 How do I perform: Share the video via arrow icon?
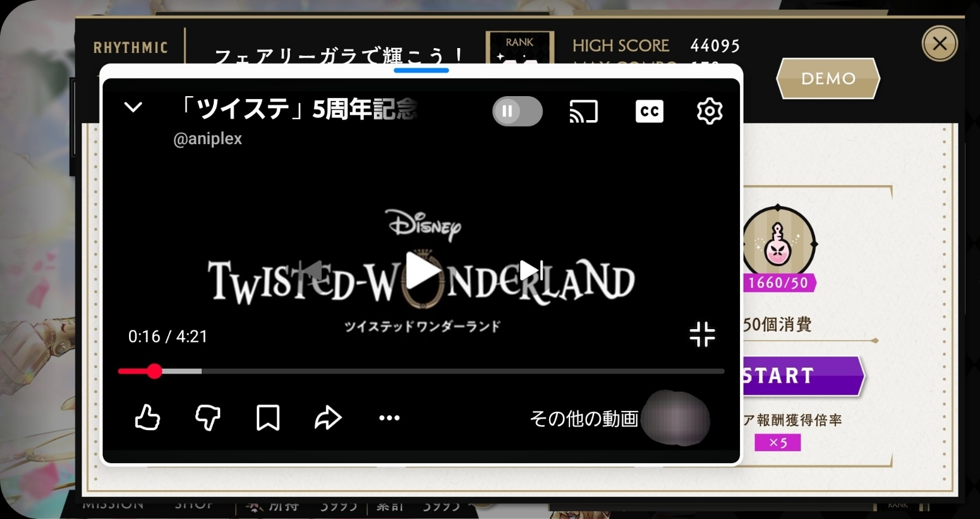point(328,417)
